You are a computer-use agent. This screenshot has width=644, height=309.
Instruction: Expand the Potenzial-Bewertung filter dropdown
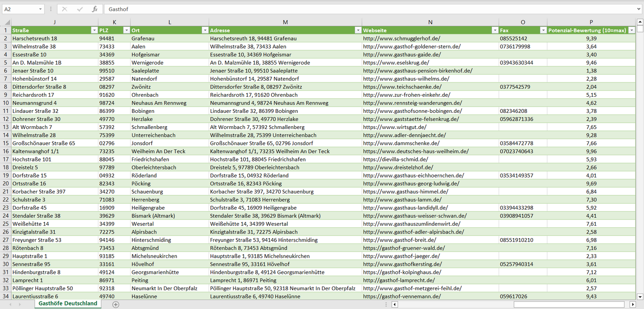[631, 30]
